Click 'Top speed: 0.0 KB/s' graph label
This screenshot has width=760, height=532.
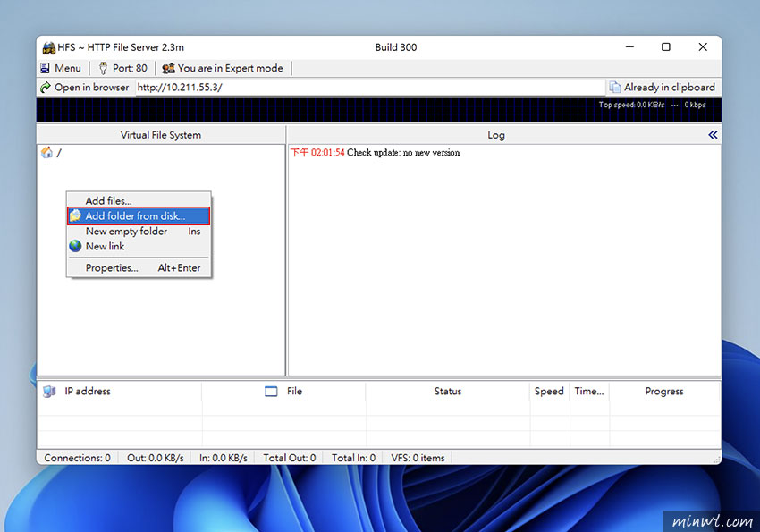tap(631, 105)
